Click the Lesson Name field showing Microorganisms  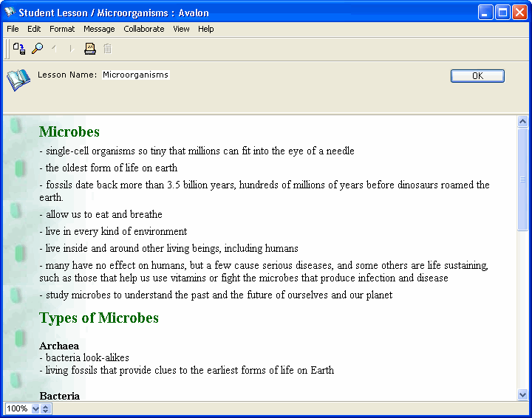coord(135,75)
